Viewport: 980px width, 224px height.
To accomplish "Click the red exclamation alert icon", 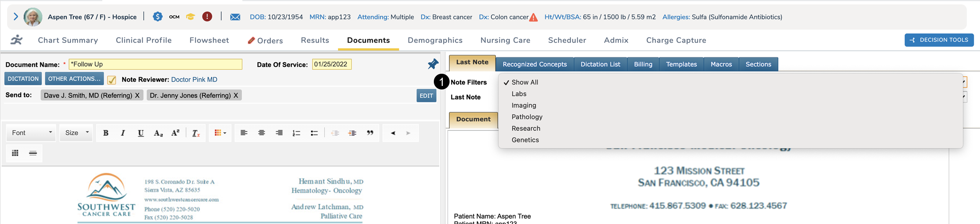I will point(207,16).
